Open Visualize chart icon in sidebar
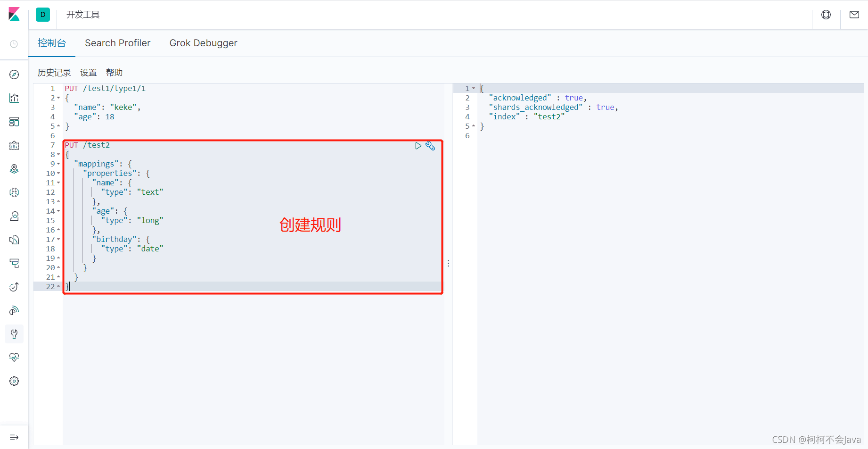868x449 pixels. [x=14, y=98]
